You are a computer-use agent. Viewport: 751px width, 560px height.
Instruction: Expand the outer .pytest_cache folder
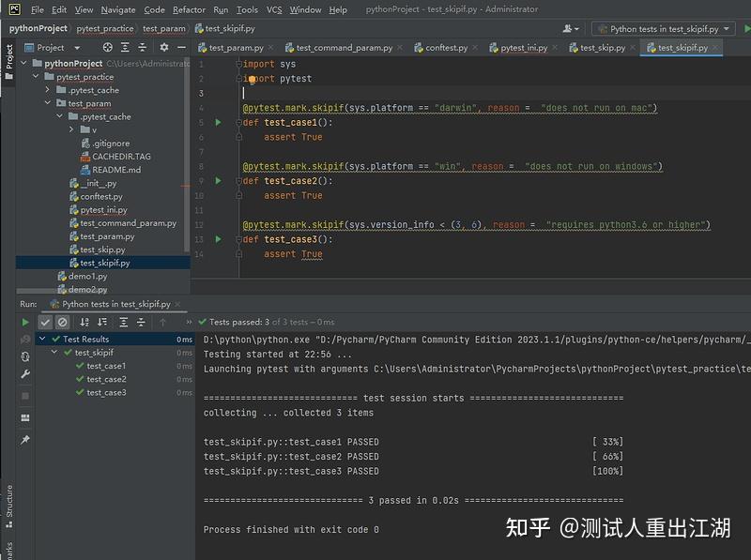click(47, 89)
